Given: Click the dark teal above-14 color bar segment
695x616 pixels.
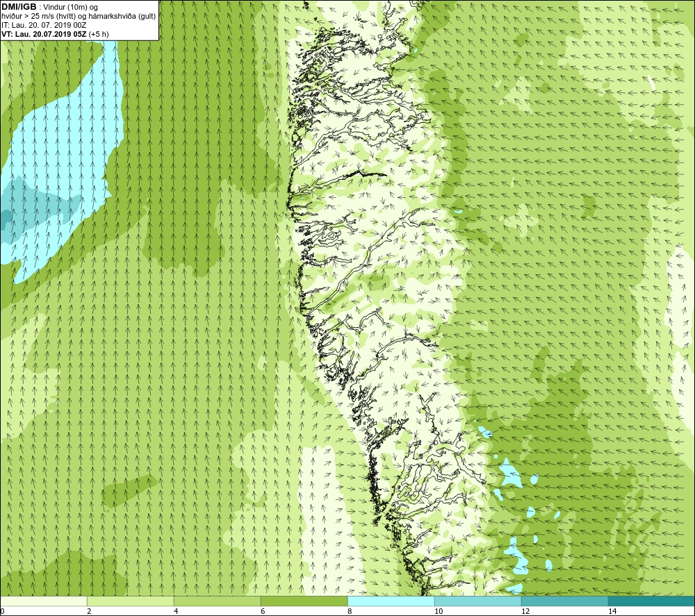Looking at the screenshot, I should (x=652, y=601).
